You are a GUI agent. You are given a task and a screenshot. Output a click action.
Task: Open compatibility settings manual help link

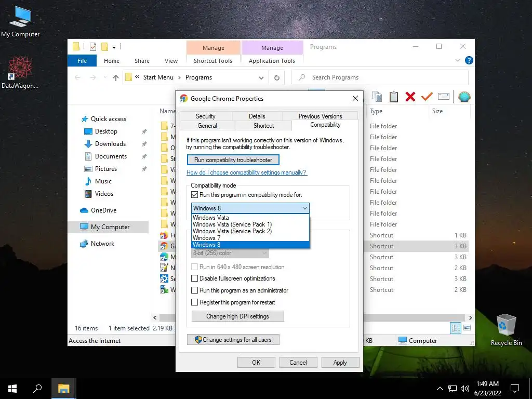247,172
